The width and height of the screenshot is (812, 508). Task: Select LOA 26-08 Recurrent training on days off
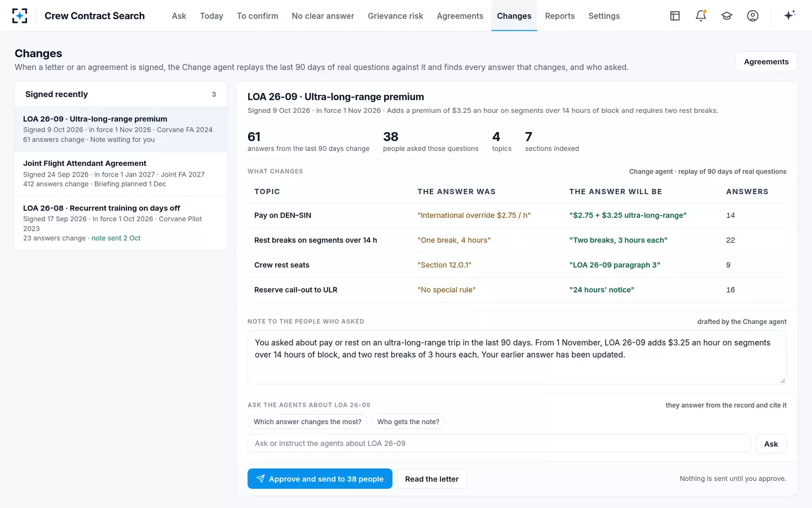click(x=121, y=223)
